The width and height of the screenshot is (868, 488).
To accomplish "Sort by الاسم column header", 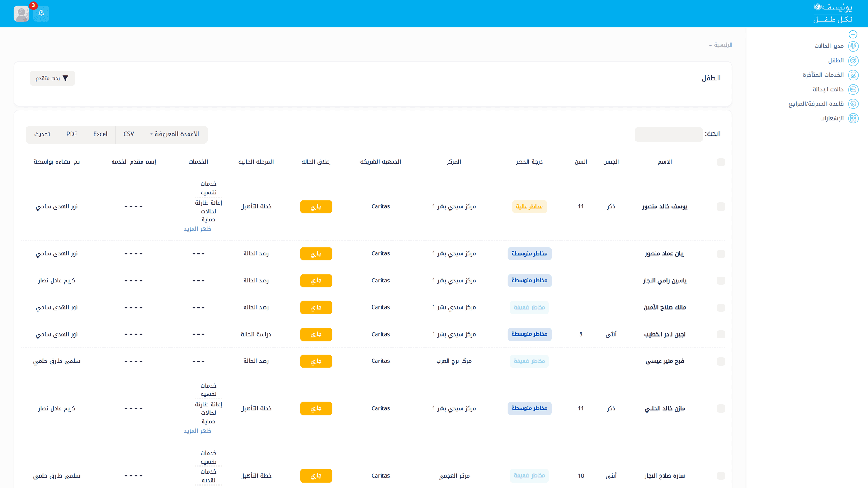I will click(665, 162).
